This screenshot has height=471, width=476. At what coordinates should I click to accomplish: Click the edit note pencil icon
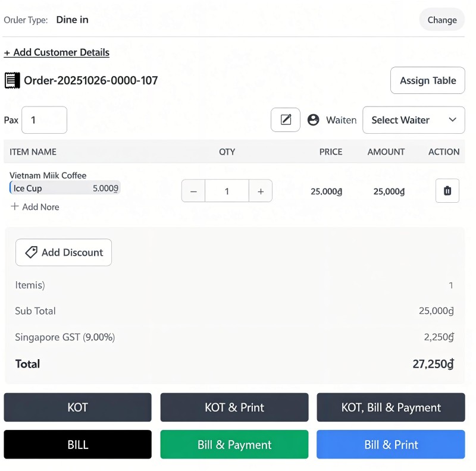click(286, 120)
